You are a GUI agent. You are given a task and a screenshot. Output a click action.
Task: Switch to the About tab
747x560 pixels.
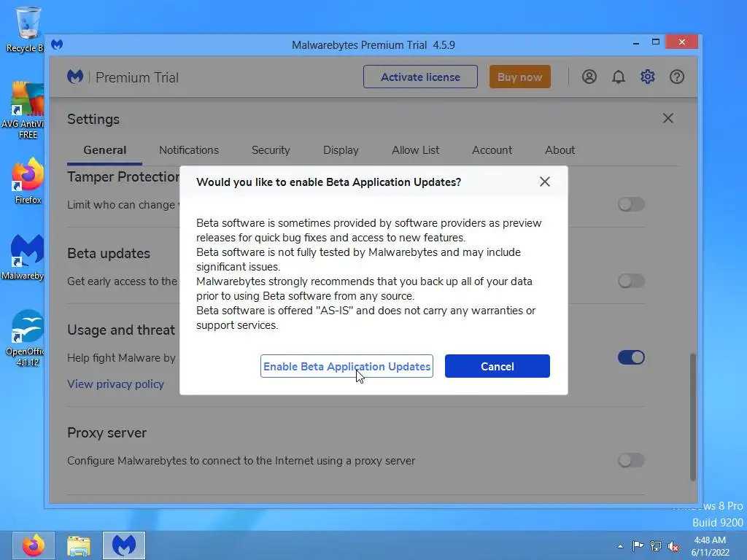tap(560, 150)
